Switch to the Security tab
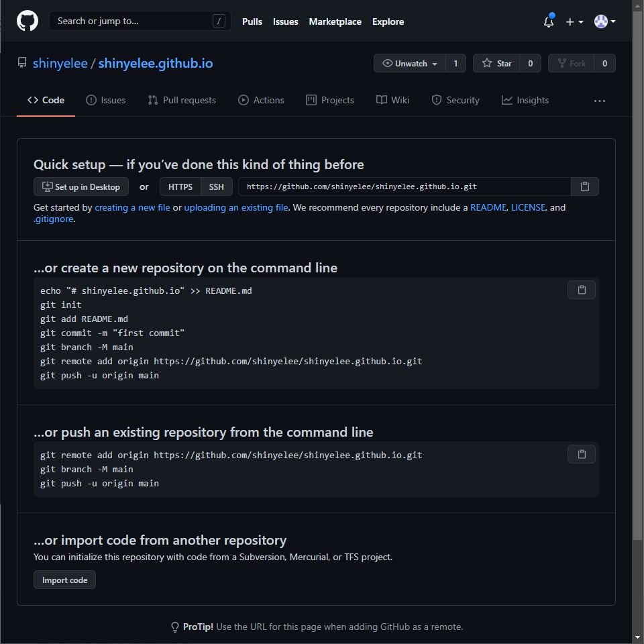 [455, 100]
